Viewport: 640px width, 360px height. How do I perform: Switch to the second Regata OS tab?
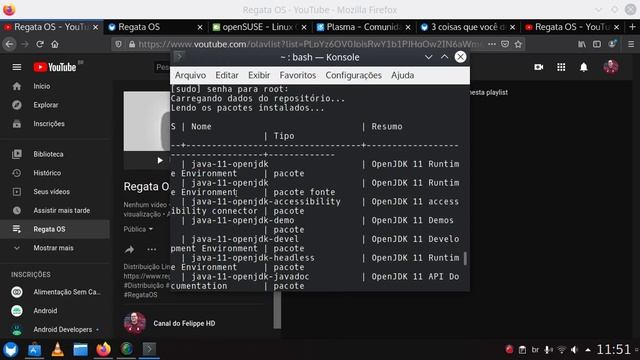point(155,27)
